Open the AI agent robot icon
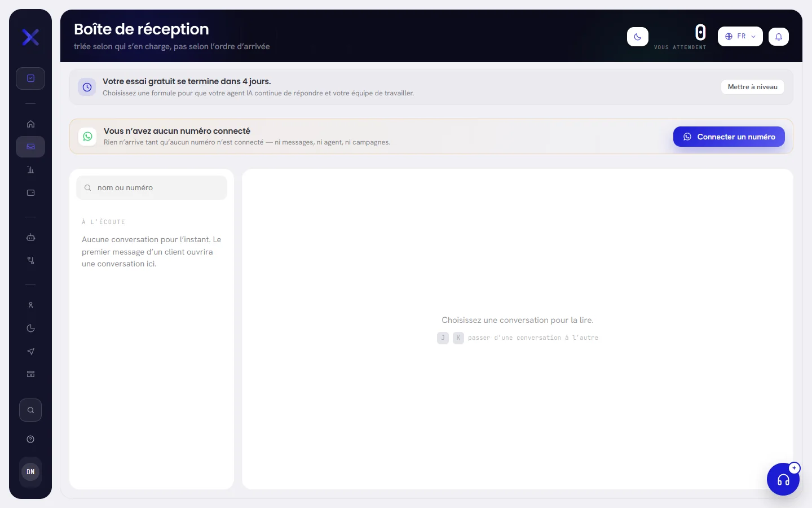Image resolution: width=812 pixels, height=508 pixels. (x=30, y=238)
